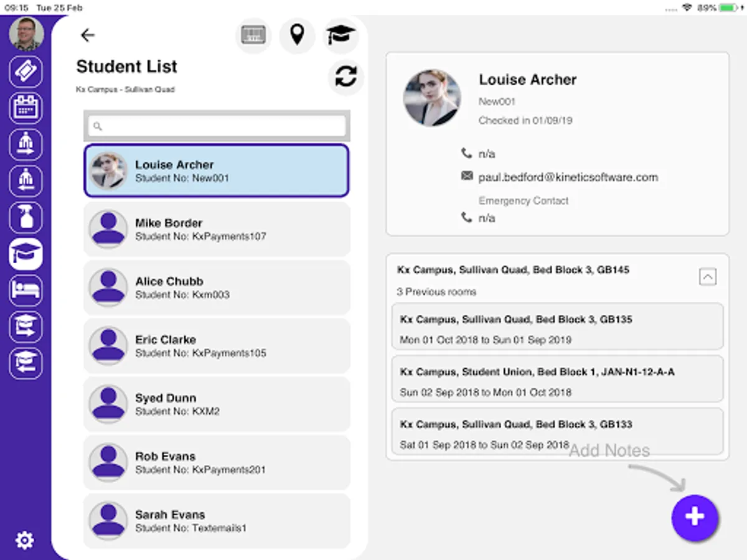Select Eric Clarke in student list
The height and width of the screenshot is (560, 747).
click(x=217, y=346)
